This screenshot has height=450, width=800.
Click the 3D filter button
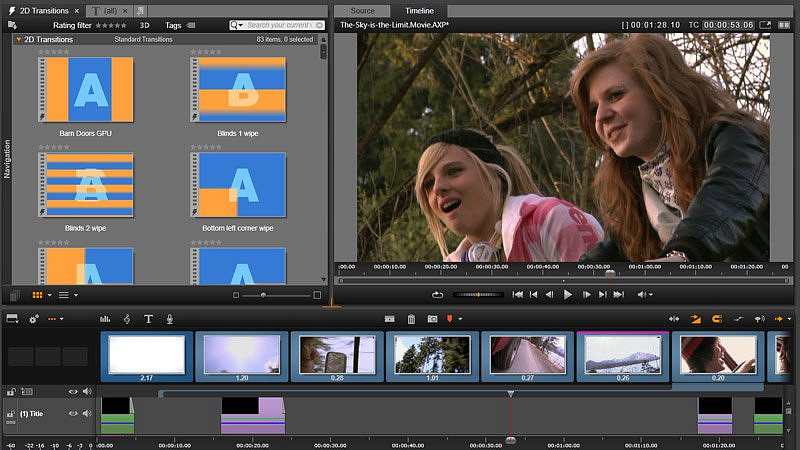pos(144,25)
